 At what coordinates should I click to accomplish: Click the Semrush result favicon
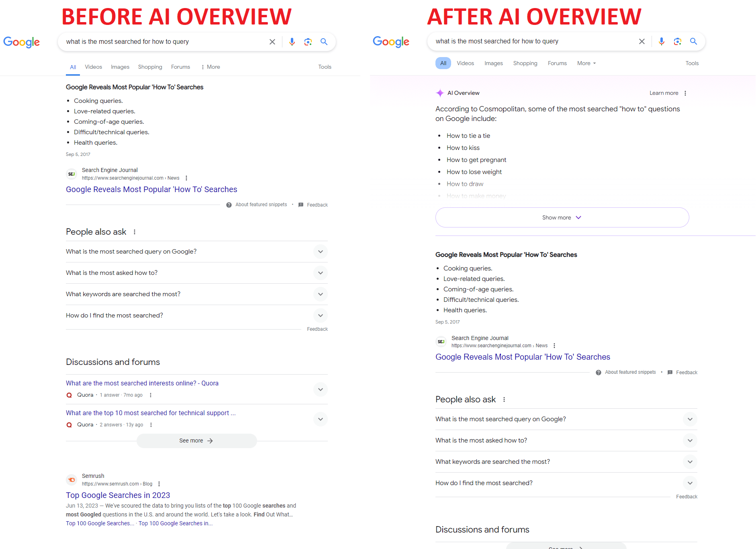[72, 479]
